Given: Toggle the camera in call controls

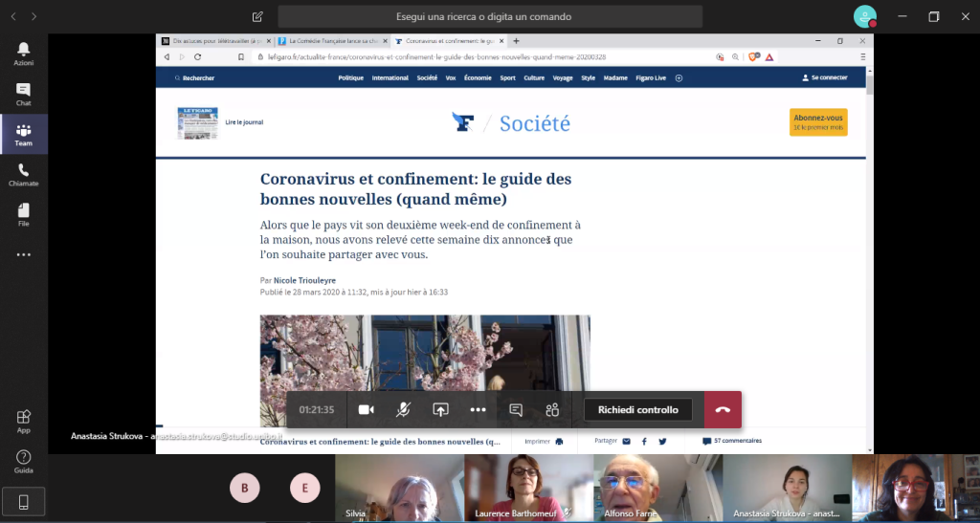Looking at the screenshot, I should click(x=367, y=409).
